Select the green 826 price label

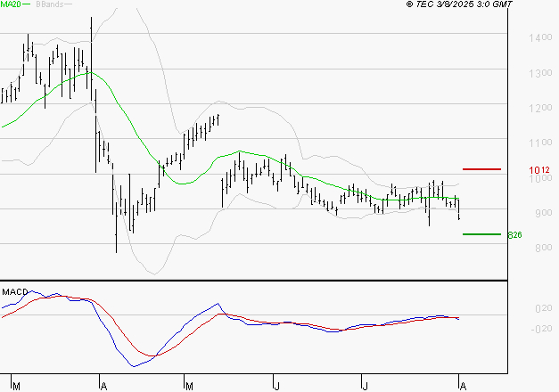tap(514, 235)
